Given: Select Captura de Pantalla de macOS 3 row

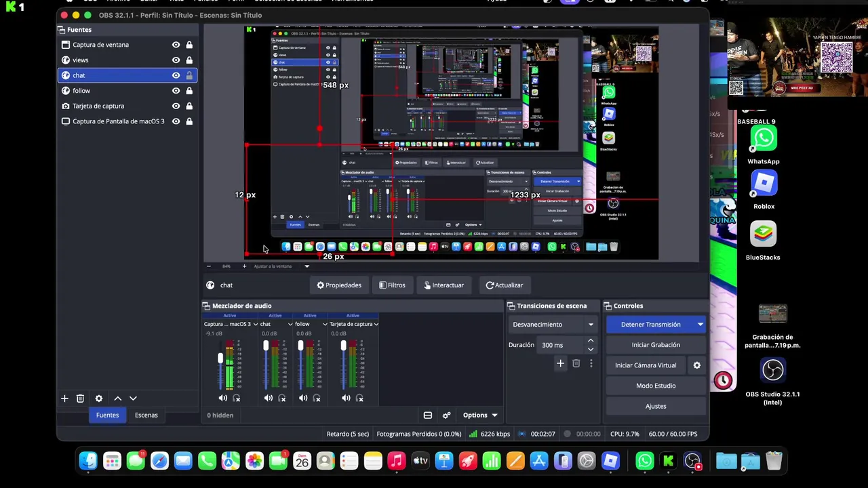Looking at the screenshot, I should pyautogui.click(x=127, y=121).
